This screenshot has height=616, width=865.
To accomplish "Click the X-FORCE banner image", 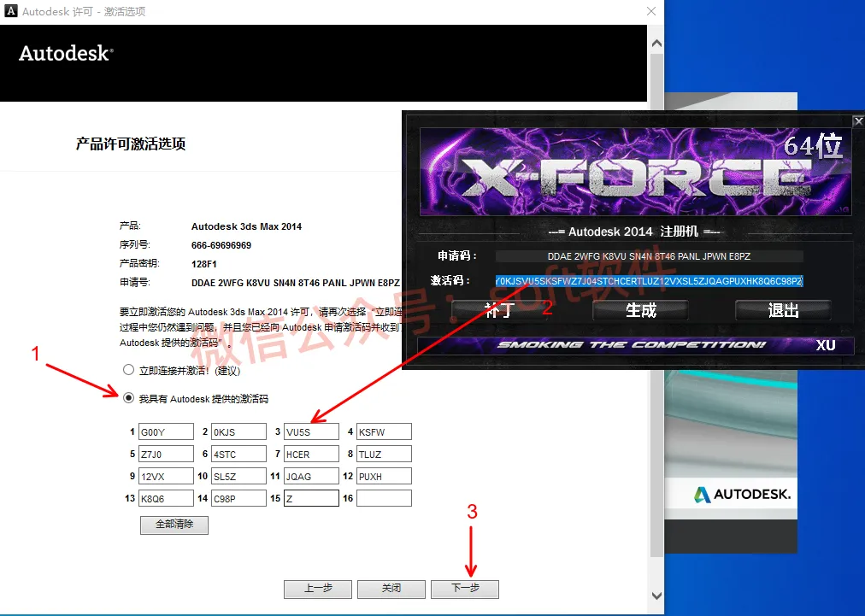I will [636, 172].
